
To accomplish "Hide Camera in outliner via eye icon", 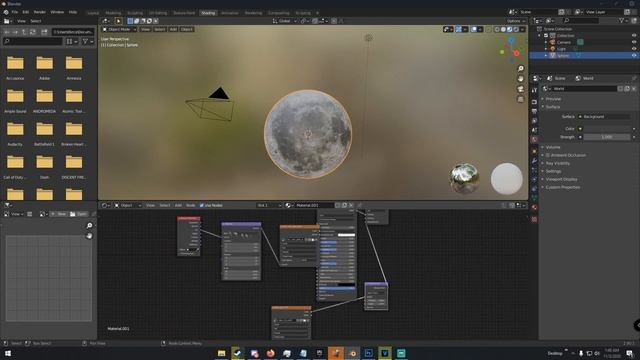I will (x=634, y=42).
